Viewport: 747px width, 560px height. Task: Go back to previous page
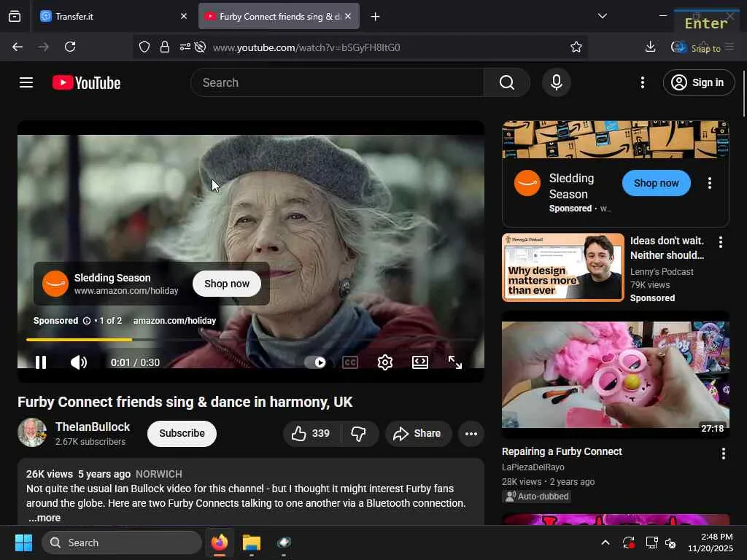click(x=18, y=47)
